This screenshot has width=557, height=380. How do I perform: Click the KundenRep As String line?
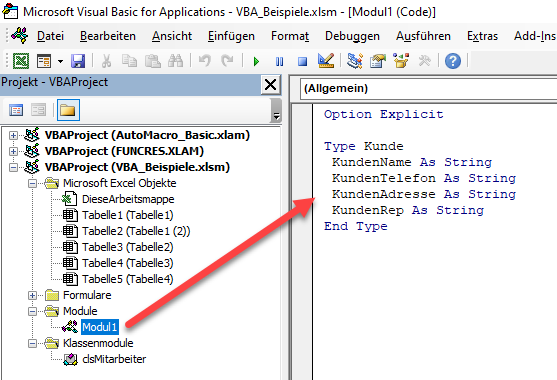[x=408, y=210]
